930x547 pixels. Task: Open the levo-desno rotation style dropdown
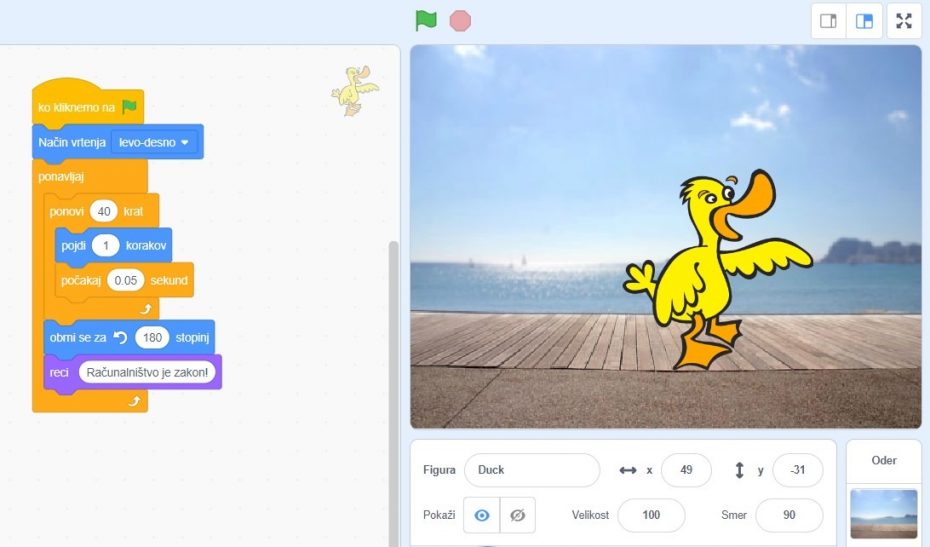pos(154,142)
